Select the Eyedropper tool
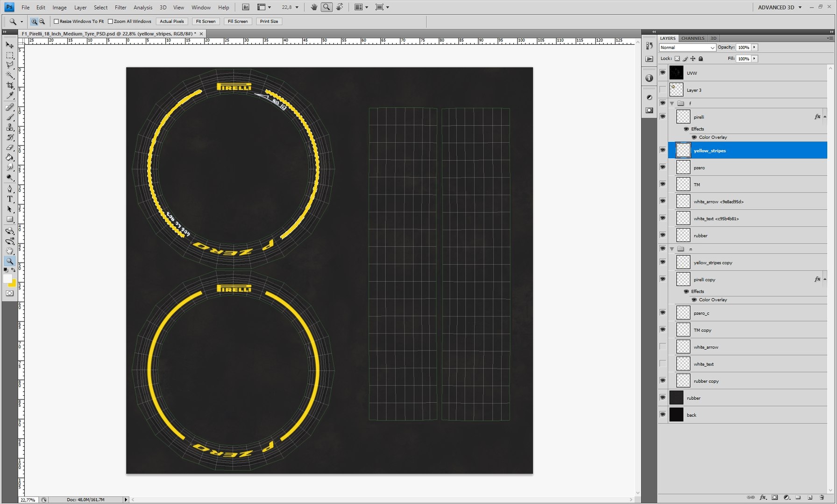The image size is (837, 504). [9, 95]
